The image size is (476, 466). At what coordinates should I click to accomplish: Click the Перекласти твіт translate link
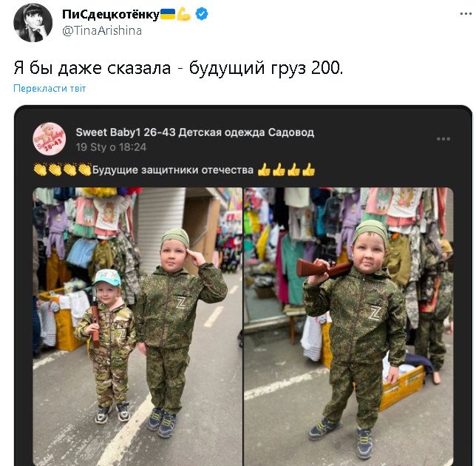(50, 89)
